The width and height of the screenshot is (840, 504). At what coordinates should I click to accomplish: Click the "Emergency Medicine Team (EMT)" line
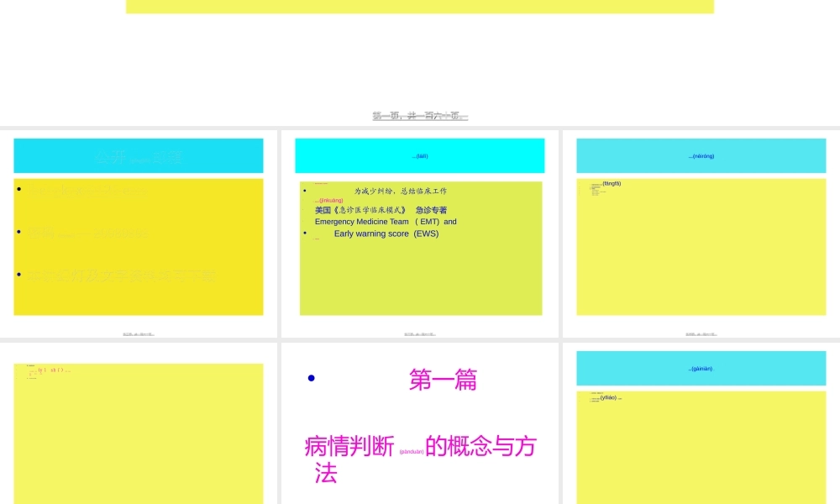[385, 221]
